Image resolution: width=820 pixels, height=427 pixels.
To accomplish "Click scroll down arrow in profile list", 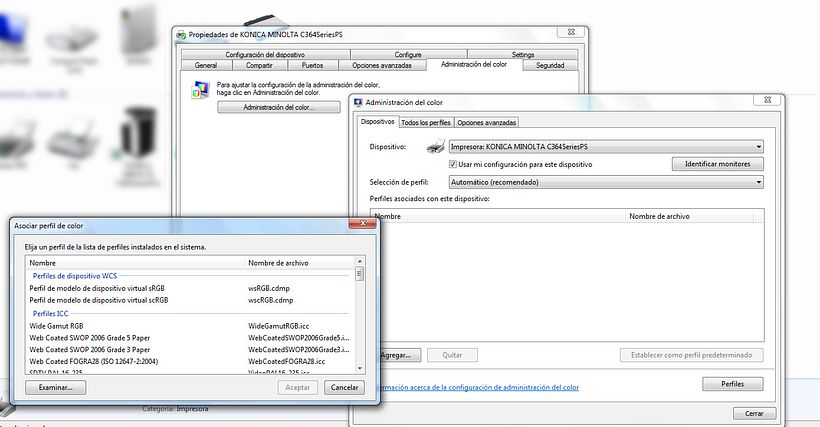I will point(360,369).
